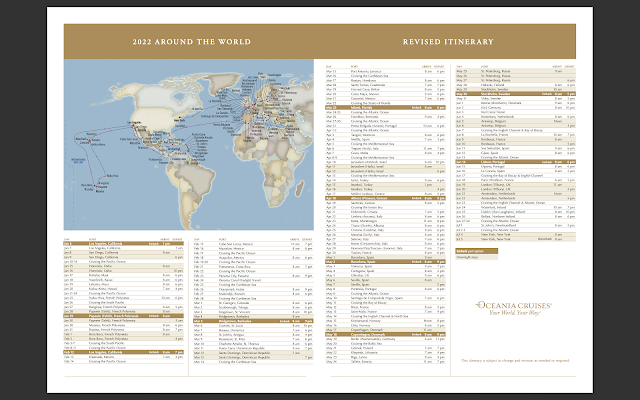Select the highlighted May 30 Stockholm, Sweden row
This screenshot has height=400, width=640.
click(516, 94)
